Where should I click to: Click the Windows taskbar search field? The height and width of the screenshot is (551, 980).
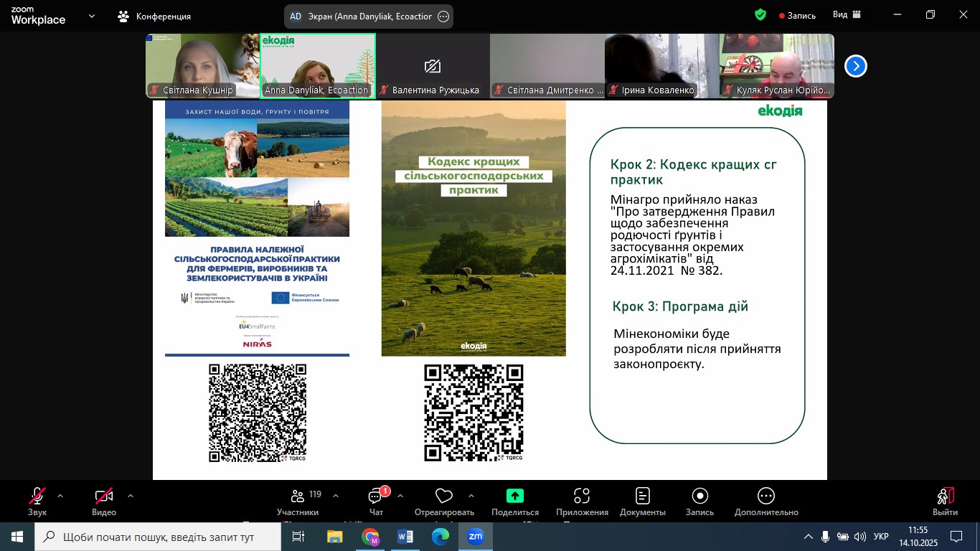(x=158, y=537)
